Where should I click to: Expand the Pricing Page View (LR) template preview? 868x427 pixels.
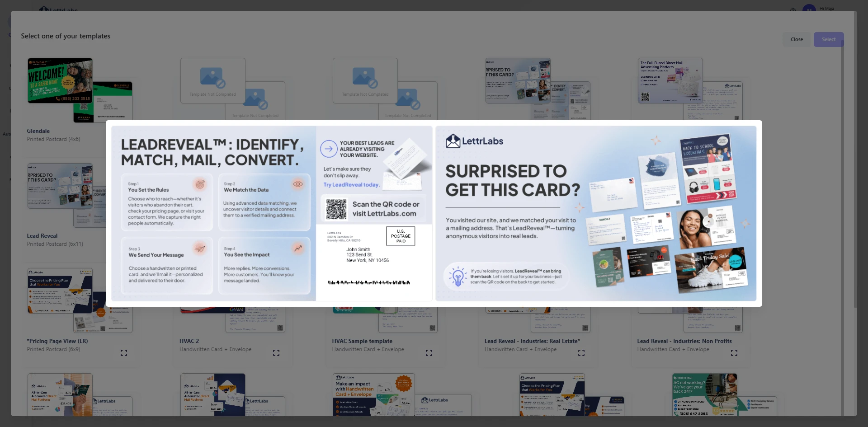(124, 353)
